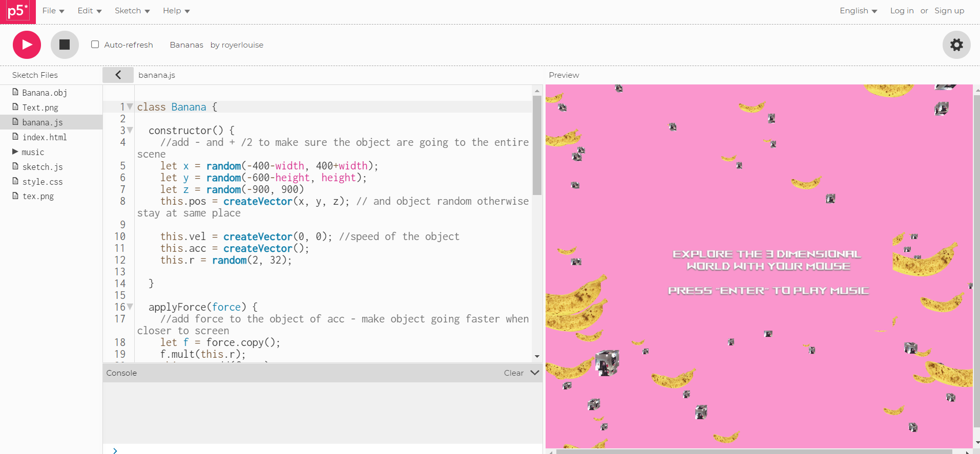
Task: Click the editor scrollbar down arrow
Action: click(537, 356)
